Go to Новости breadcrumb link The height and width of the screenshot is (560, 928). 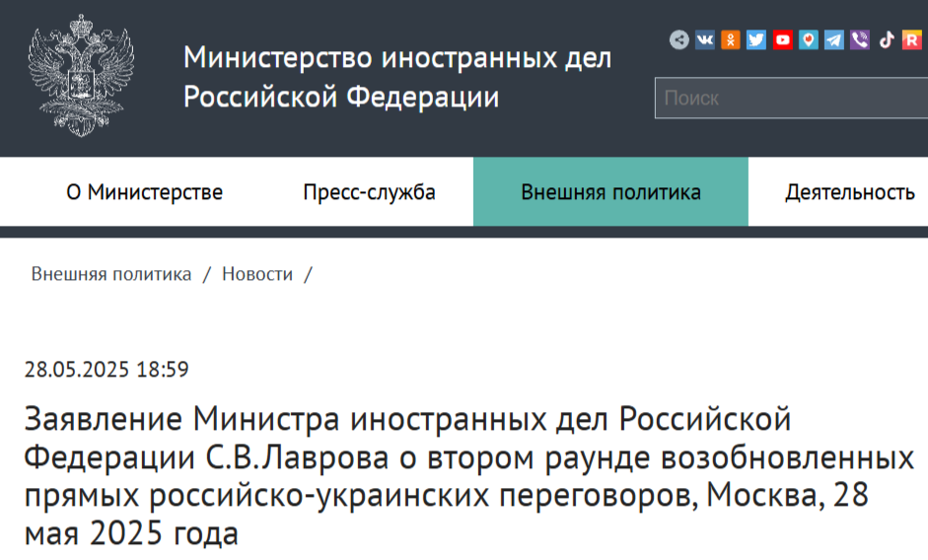click(x=257, y=274)
